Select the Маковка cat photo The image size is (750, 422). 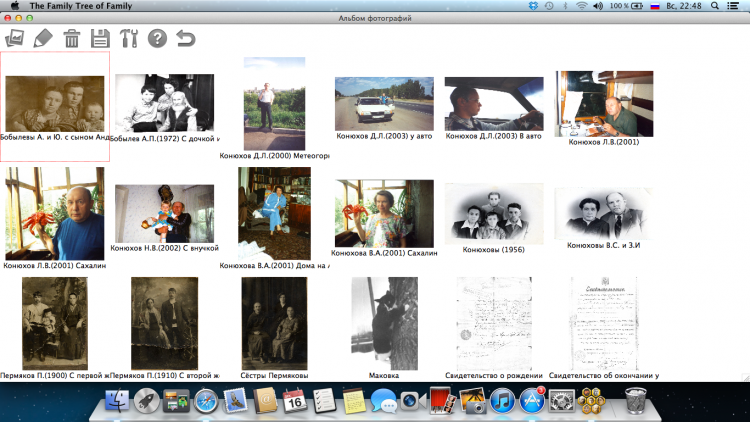pyautogui.click(x=384, y=323)
